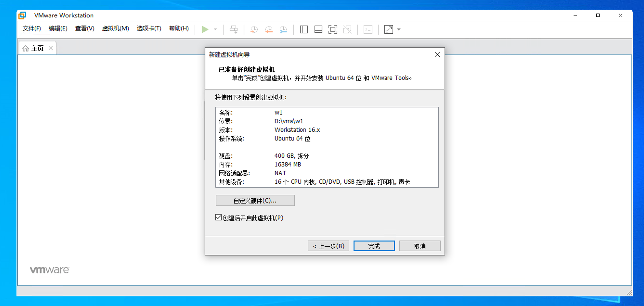
Task: Open the snapshot manager
Action: coord(283,30)
